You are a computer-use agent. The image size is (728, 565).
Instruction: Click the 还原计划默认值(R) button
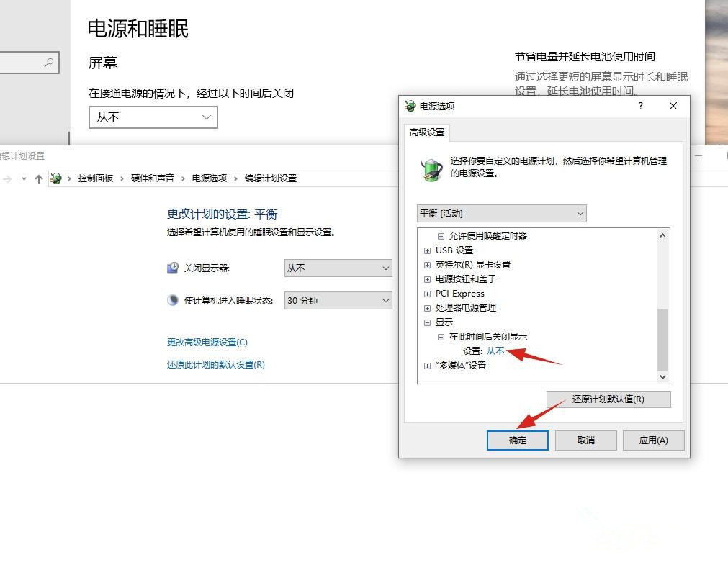[608, 399]
